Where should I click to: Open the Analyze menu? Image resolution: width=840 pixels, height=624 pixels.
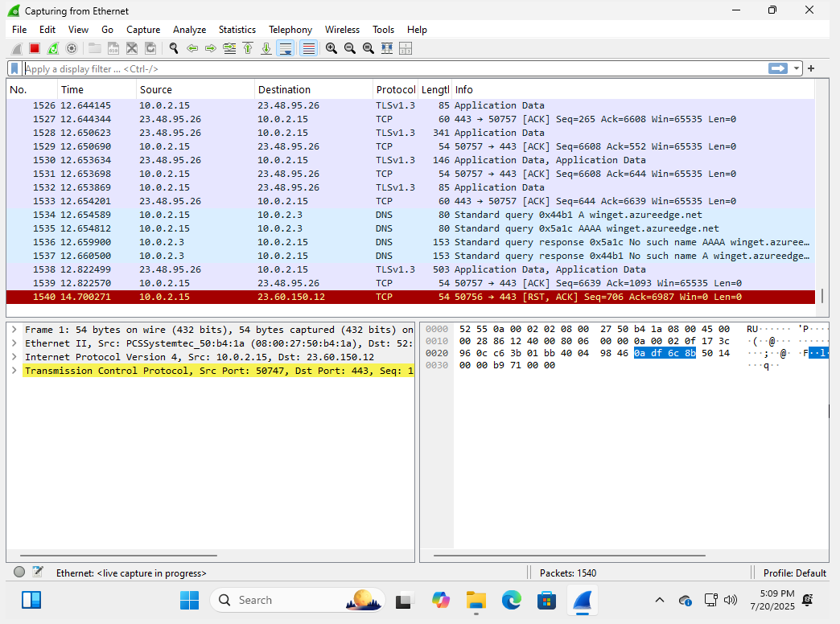point(189,30)
